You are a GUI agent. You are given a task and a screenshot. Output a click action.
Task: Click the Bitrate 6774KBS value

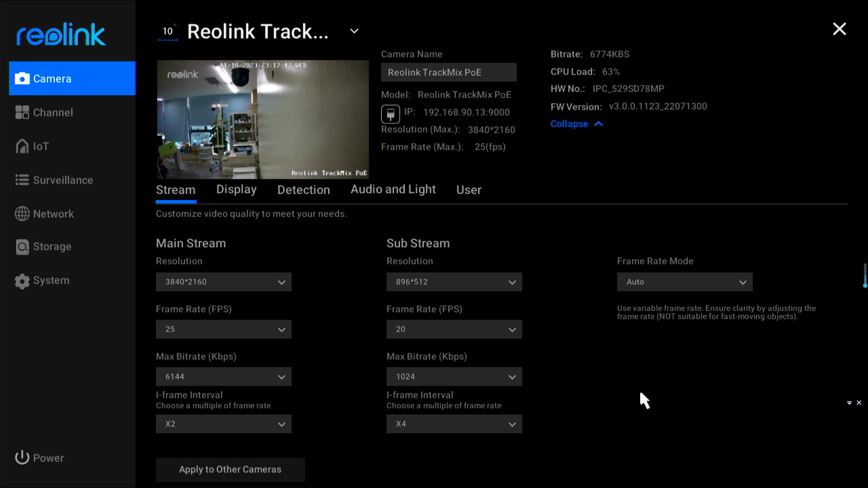click(x=610, y=54)
